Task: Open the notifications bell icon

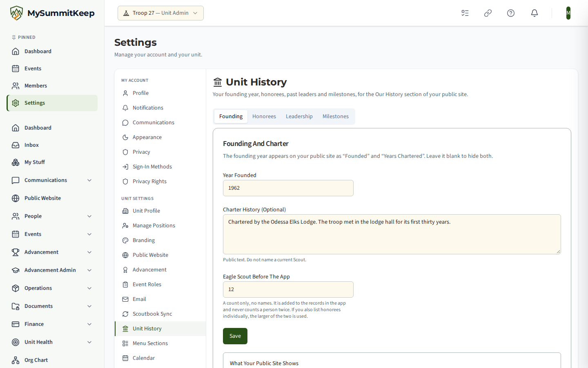Action: 535,13
